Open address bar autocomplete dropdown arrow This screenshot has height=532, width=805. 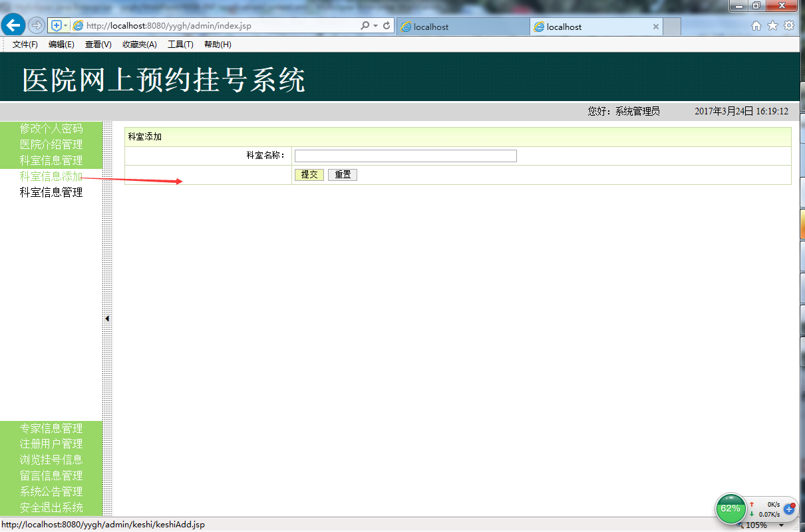tap(375, 25)
